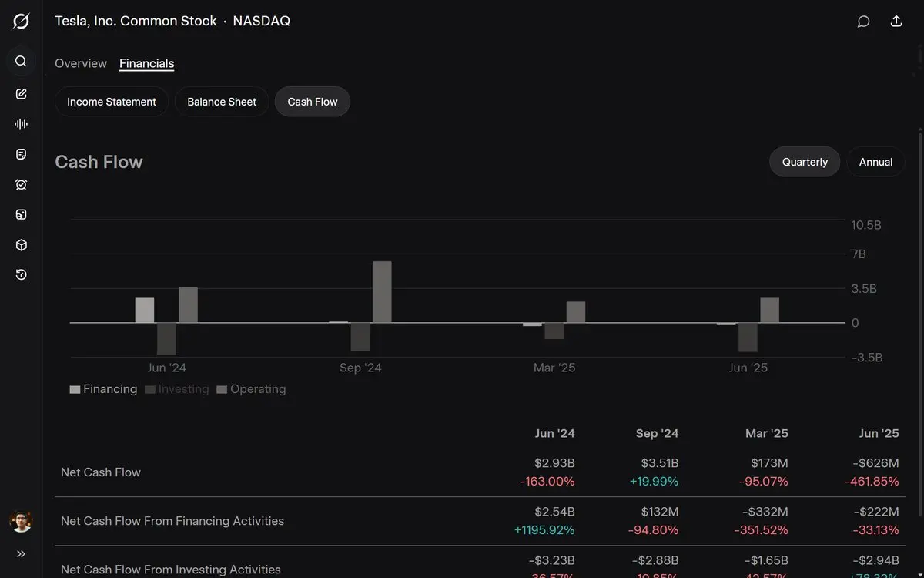This screenshot has height=578, width=924.
Task: Click the Mar '25 chart axis label
Action: pos(554,368)
